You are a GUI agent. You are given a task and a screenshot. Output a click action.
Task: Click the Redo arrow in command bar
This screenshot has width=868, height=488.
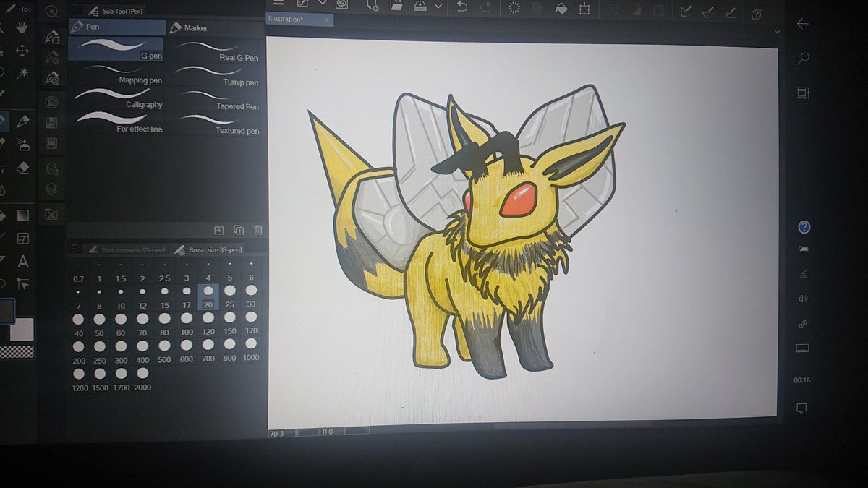(x=485, y=7)
